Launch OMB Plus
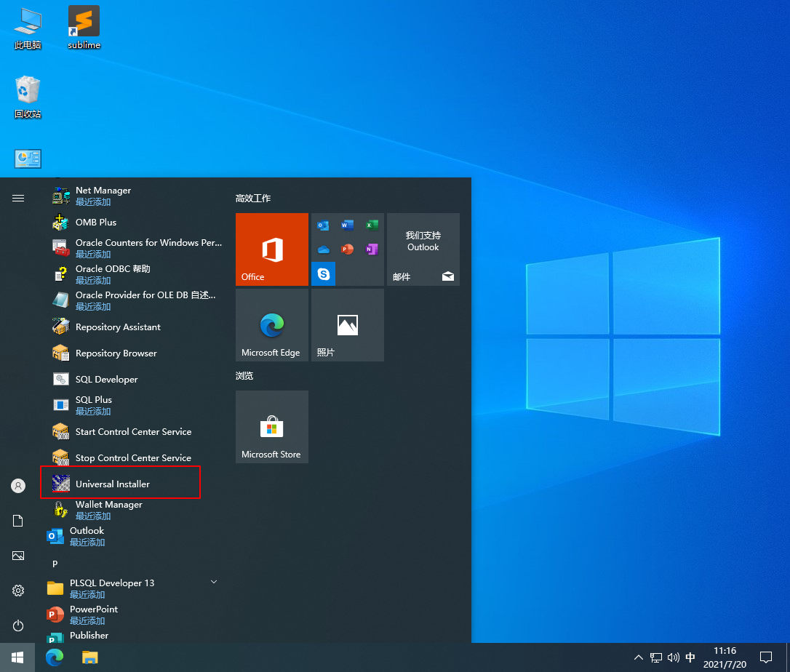The image size is (790, 672). click(x=133, y=222)
